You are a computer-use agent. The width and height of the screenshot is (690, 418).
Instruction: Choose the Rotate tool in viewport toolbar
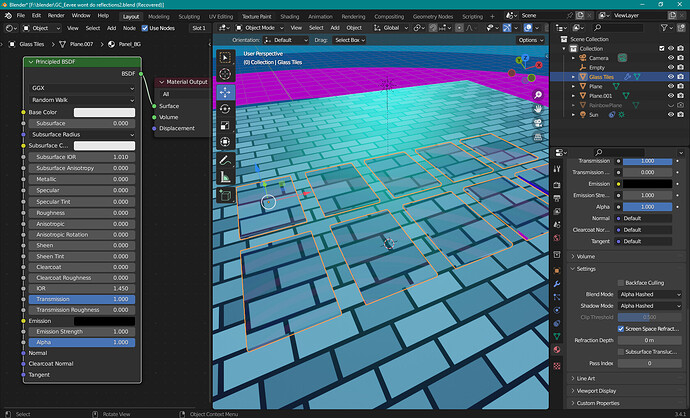225,109
